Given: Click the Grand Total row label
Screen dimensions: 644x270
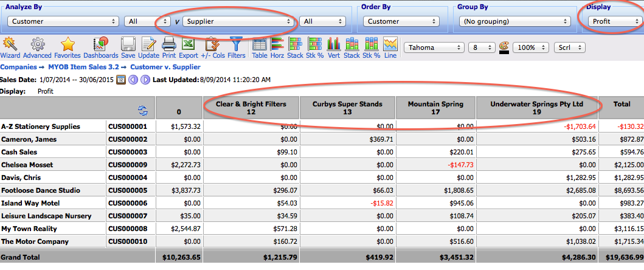Looking at the screenshot, I should 21,257.
